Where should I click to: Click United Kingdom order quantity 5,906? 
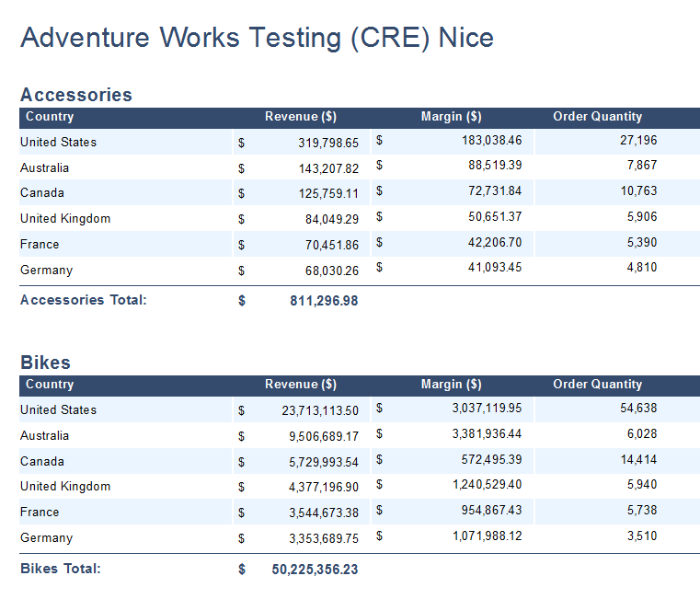(x=642, y=216)
